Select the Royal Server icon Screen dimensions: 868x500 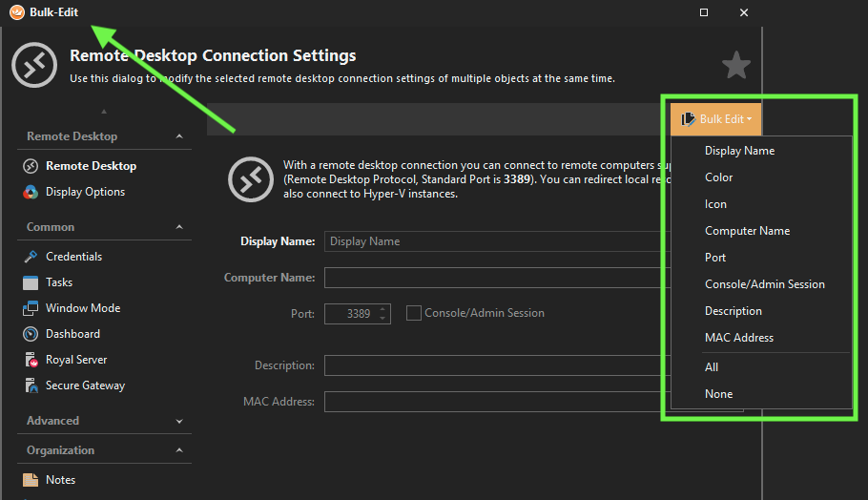(30, 360)
